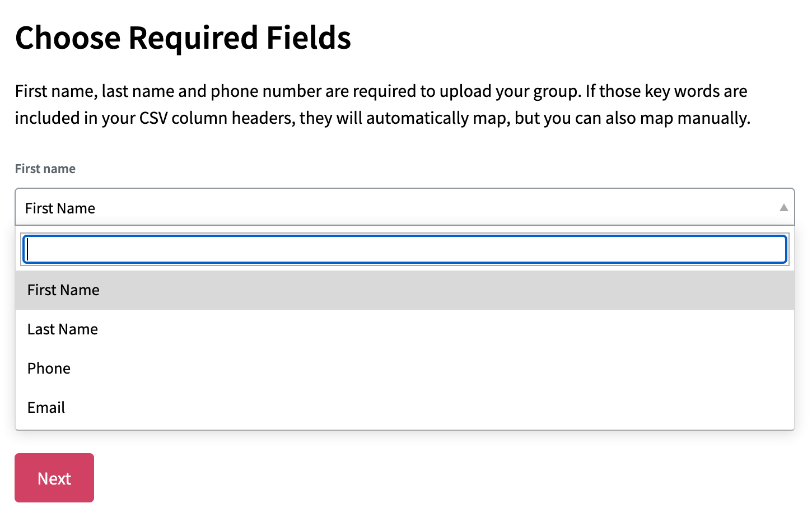Click the selected "First Name" dropdown value
The image size is (812, 517).
tap(60, 208)
